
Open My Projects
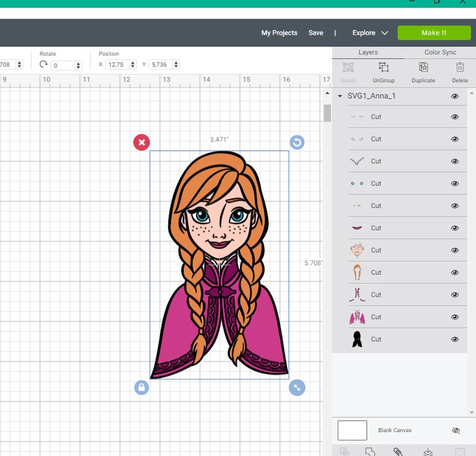279,33
